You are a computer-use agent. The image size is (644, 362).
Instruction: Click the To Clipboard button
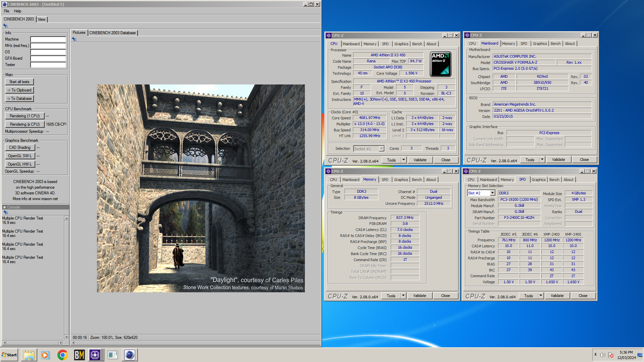(19, 90)
